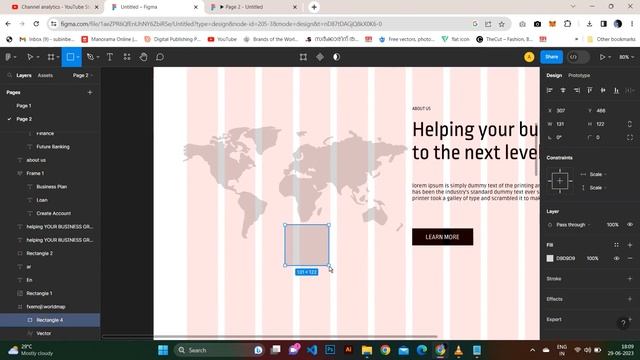This screenshot has height=360, width=640.
Task: Select the Text tool
Action: pyautogui.click(x=110, y=57)
